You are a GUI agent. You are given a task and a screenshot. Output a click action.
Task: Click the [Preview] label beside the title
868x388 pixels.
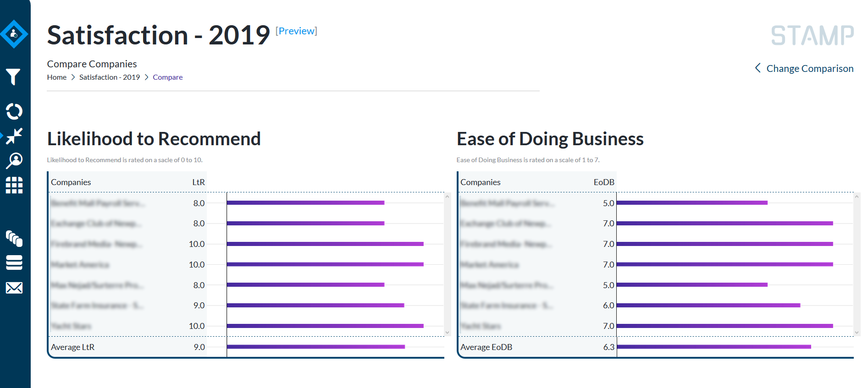(x=296, y=31)
